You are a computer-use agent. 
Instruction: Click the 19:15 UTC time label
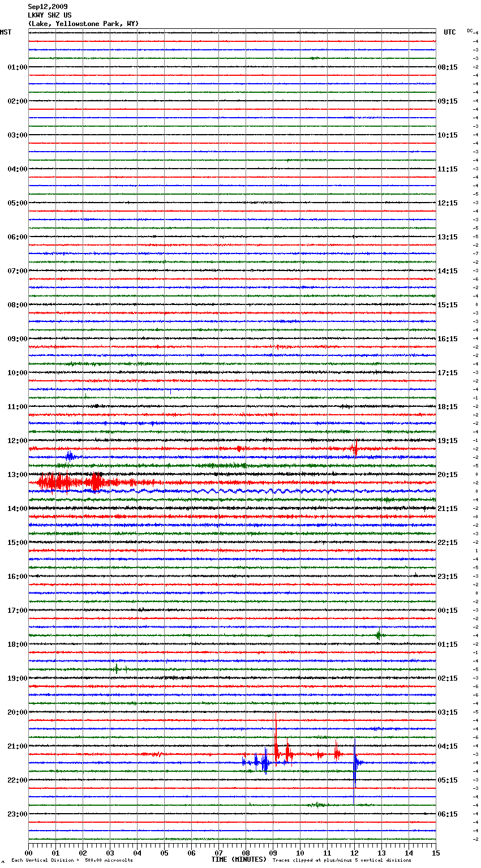tap(448, 441)
